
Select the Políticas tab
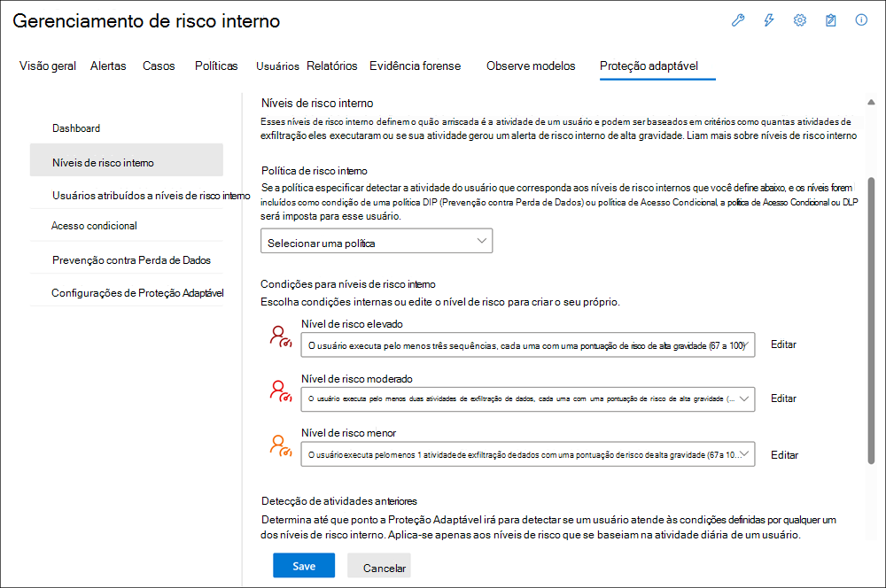(x=215, y=65)
